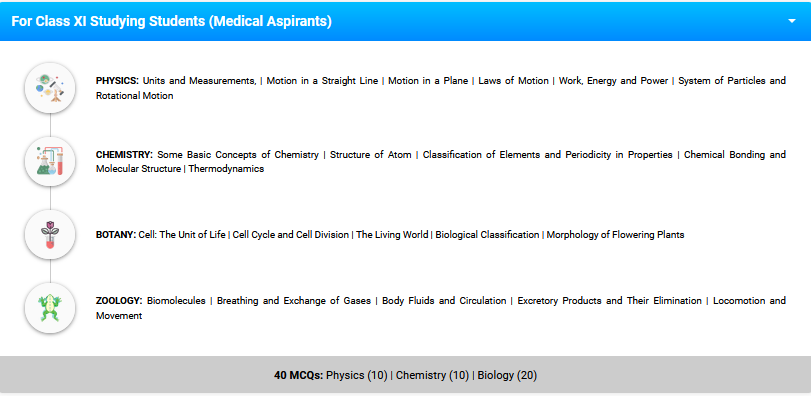Click the Physics subject icon
This screenshot has height=396, width=811.
point(50,88)
